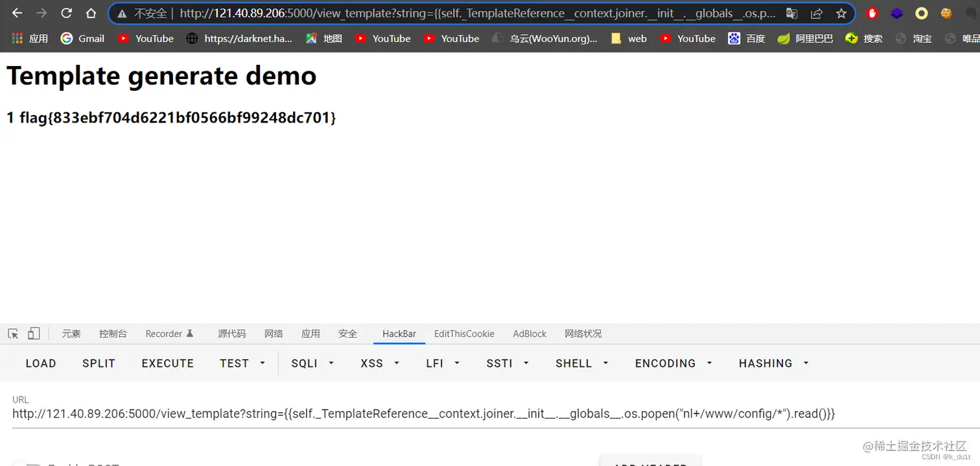Open the yellow ring extension icon
The height and width of the screenshot is (466, 980).
[x=922, y=13]
